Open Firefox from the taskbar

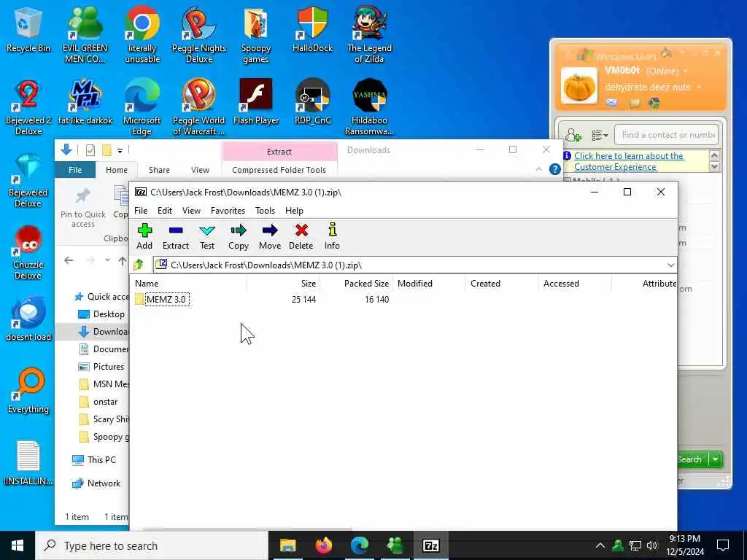click(x=323, y=545)
